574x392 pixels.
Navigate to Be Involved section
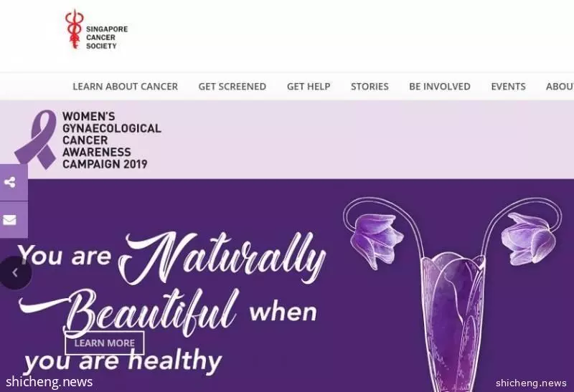tap(440, 87)
